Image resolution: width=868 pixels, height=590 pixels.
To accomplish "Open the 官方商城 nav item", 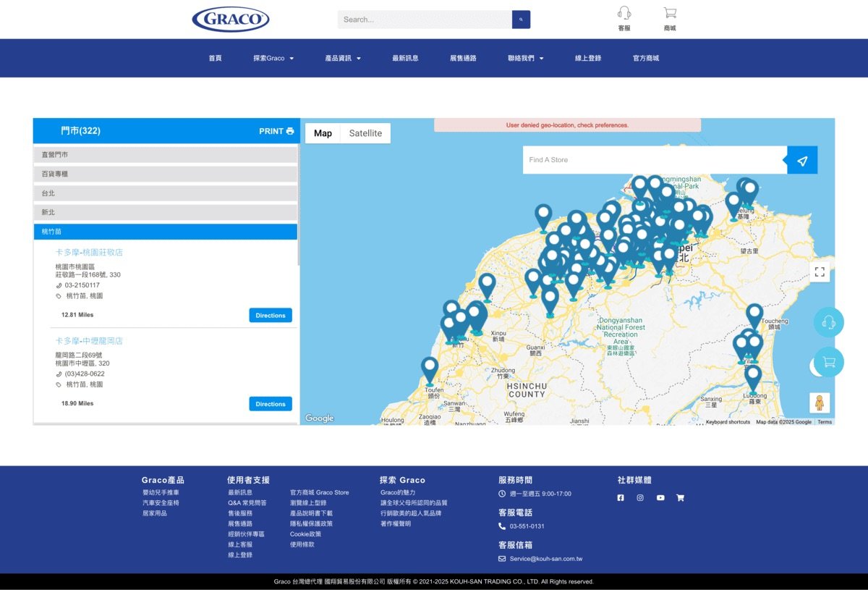I will pyautogui.click(x=646, y=58).
